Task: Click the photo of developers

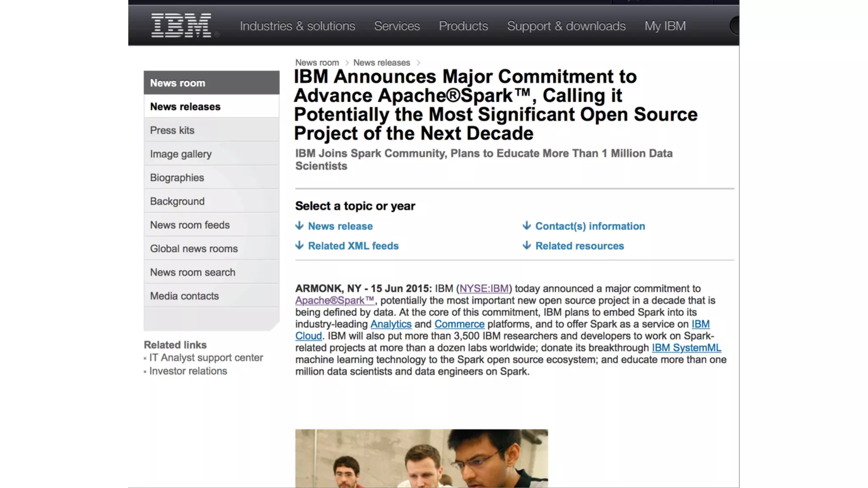Action: [421, 458]
